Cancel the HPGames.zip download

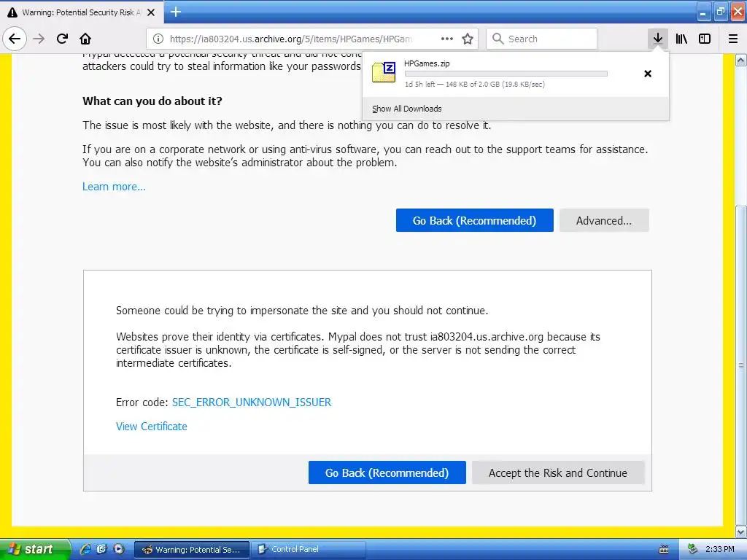click(x=648, y=74)
